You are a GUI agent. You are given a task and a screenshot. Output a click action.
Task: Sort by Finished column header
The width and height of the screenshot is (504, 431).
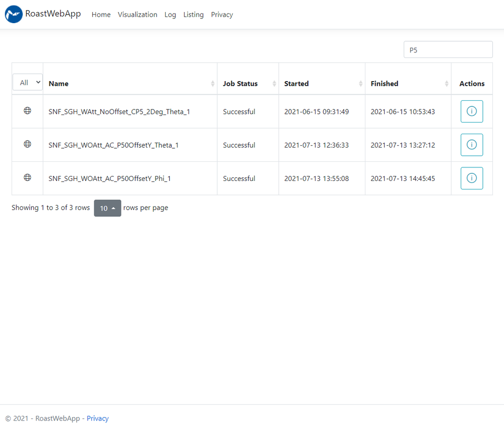(385, 84)
